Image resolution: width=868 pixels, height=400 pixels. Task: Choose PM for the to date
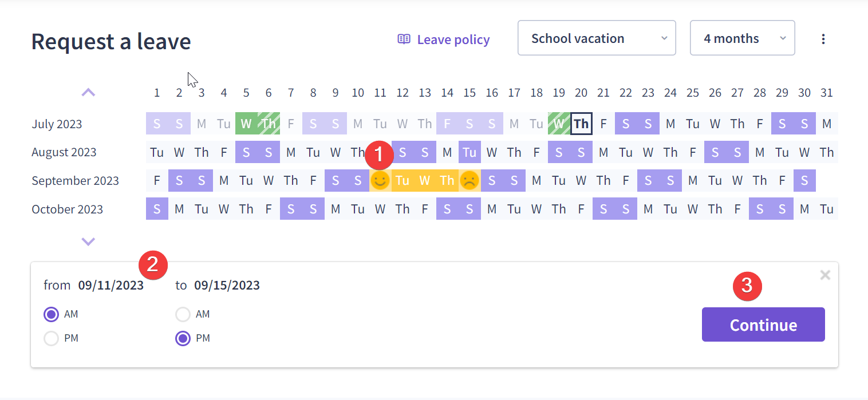(x=183, y=338)
